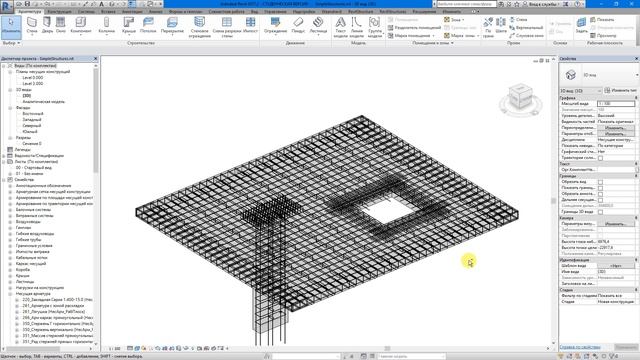This screenshot has width=640, height=360.
Task: Click the Graphic display options Edit (Изменить) button
Action: point(616,133)
